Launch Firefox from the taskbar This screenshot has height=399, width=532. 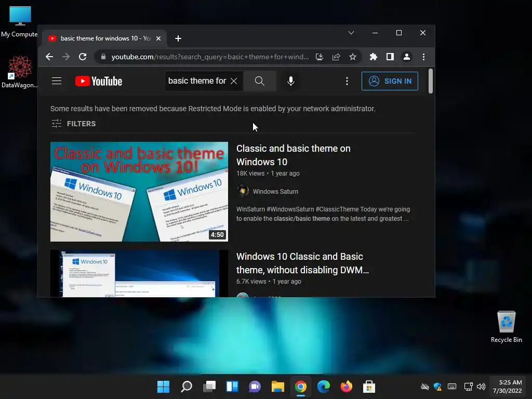pos(347,387)
